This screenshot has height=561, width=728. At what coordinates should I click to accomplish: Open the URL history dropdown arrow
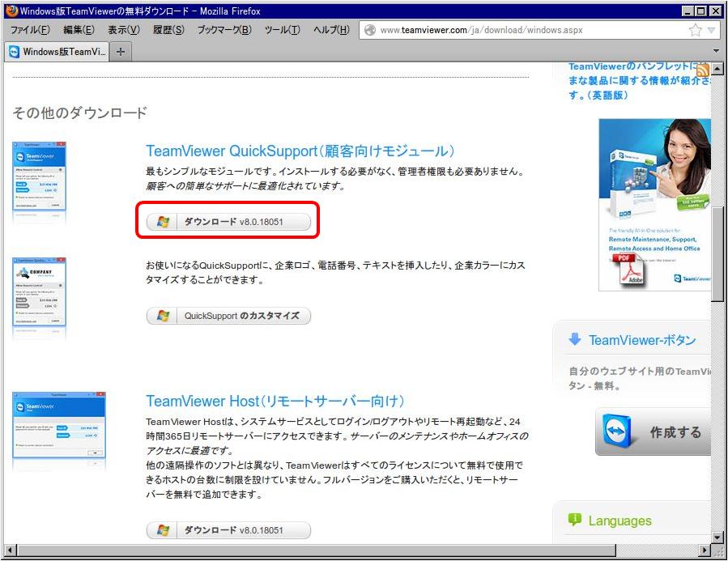tap(711, 30)
